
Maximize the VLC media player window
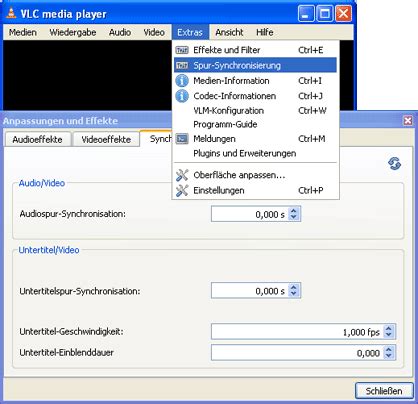(325, 14)
